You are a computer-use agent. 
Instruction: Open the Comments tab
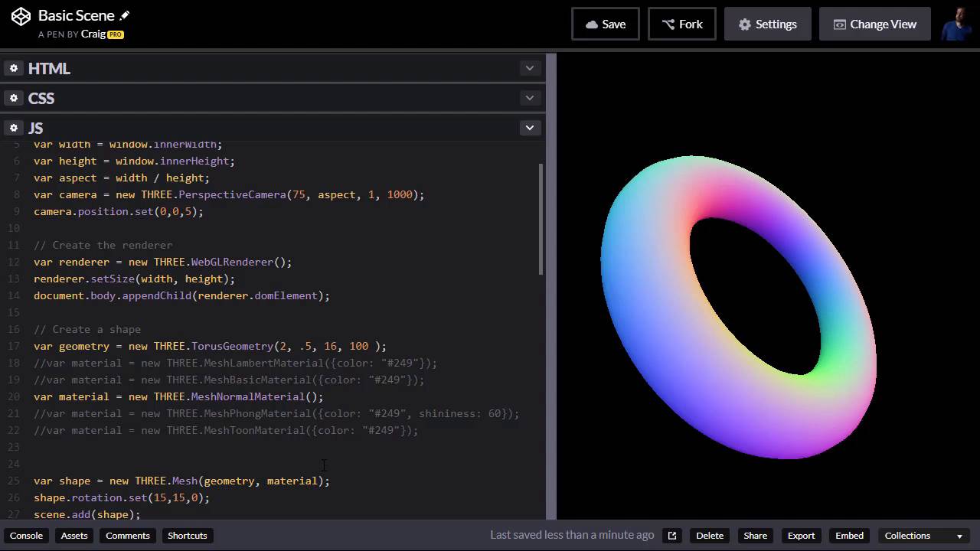coord(128,536)
